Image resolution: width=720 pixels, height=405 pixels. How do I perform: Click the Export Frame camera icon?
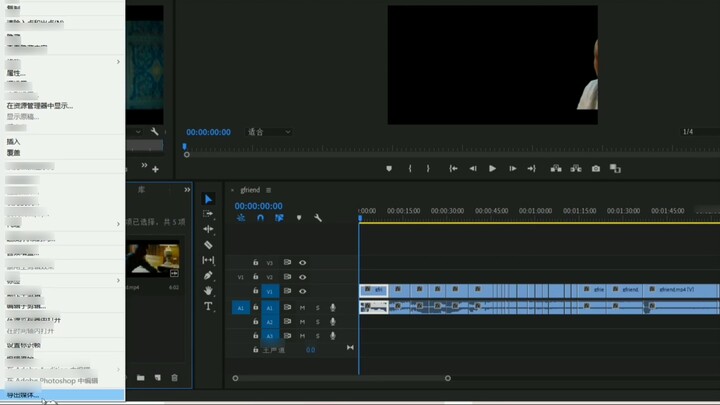tap(596, 169)
